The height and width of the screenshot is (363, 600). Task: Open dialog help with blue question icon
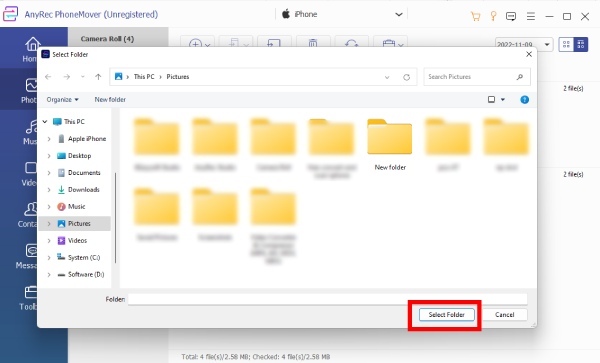(525, 100)
